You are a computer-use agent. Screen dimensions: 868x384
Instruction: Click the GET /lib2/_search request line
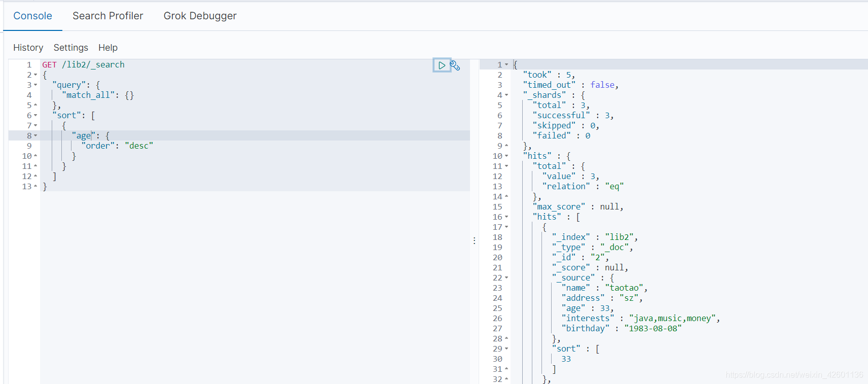pyautogui.click(x=83, y=64)
